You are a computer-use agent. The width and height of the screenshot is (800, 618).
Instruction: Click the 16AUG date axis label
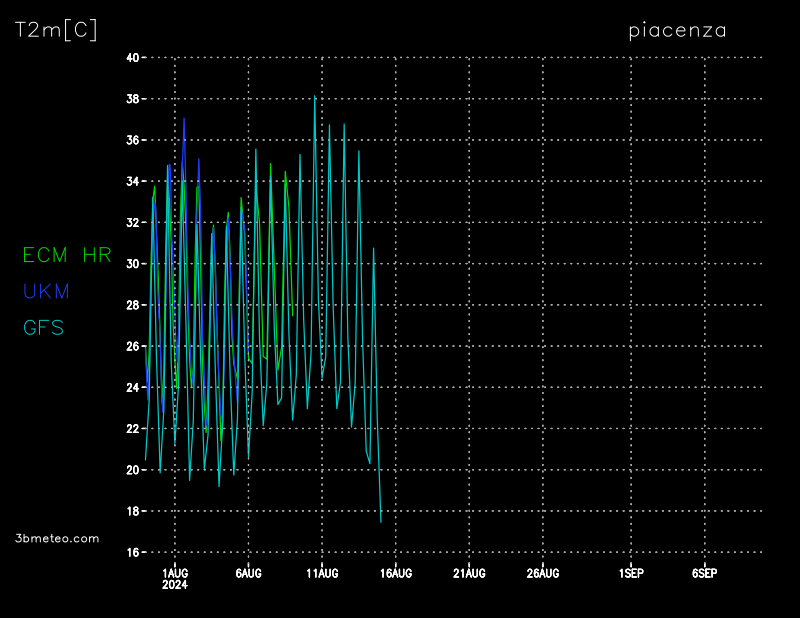click(x=396, y=573)
